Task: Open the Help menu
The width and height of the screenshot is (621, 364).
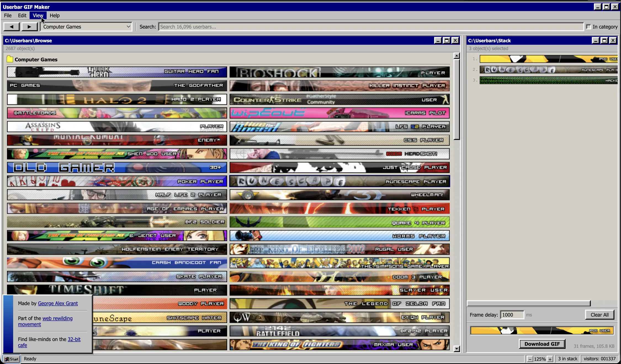Action: 54,15
